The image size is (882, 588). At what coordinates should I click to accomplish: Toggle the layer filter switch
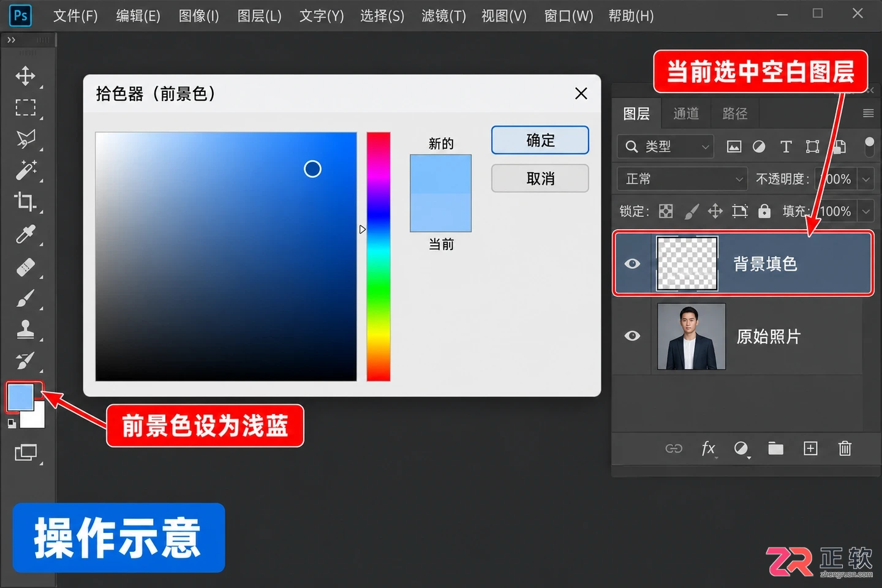tap(869, 147)
